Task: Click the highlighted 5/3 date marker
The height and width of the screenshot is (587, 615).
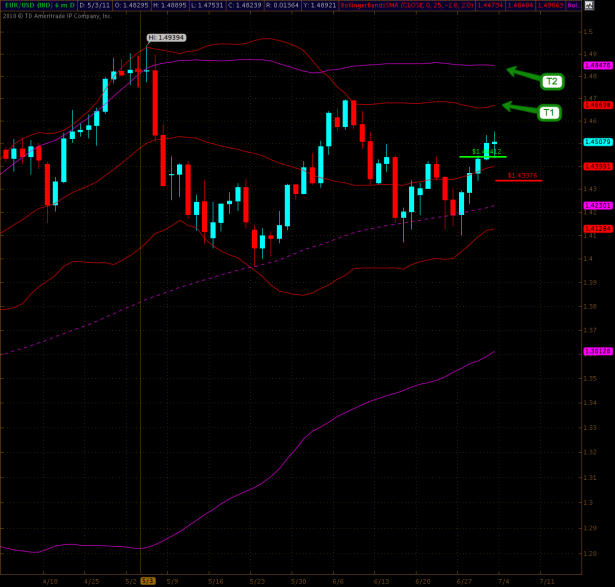Action: point(147,580)
